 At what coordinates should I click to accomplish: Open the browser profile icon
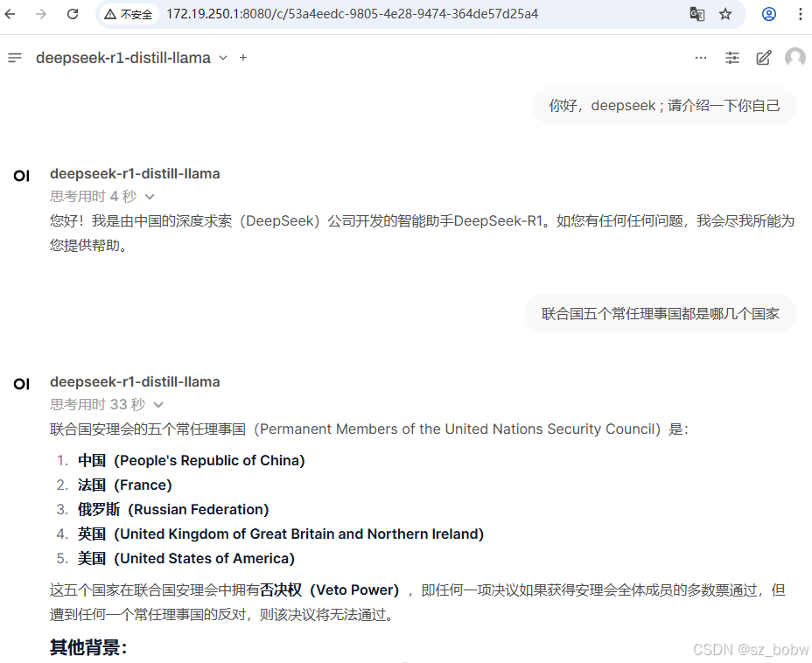click(768, 14)
